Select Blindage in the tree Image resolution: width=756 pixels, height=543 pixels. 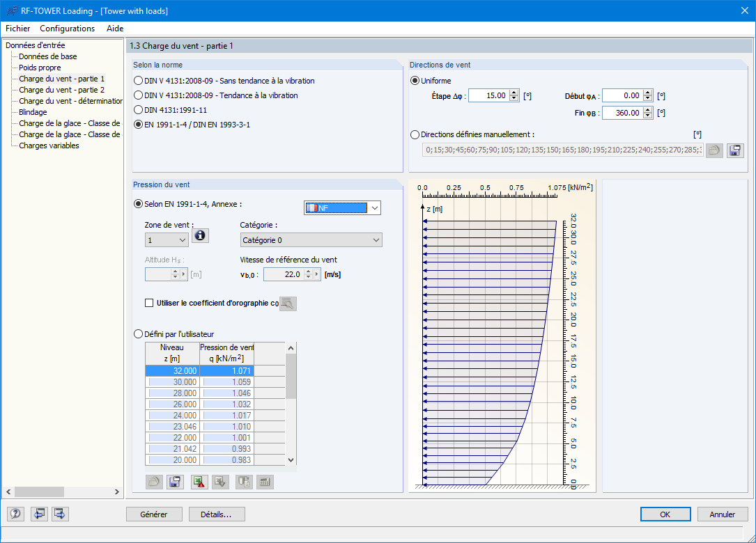[33, 112]
